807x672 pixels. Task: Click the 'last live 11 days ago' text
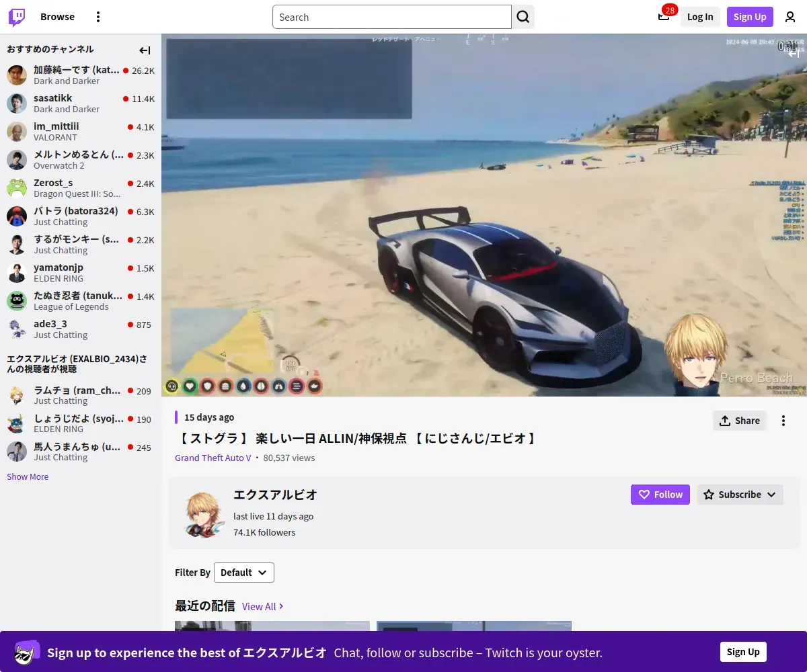273,516
